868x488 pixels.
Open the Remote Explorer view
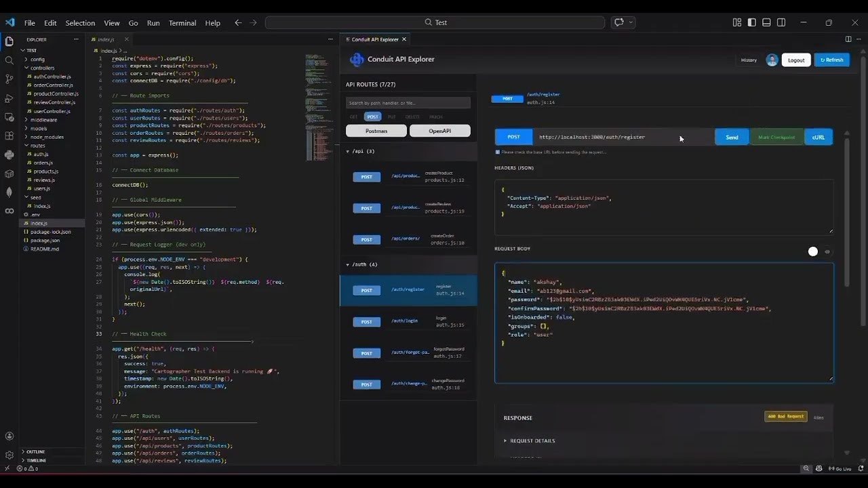click(9, 117)
